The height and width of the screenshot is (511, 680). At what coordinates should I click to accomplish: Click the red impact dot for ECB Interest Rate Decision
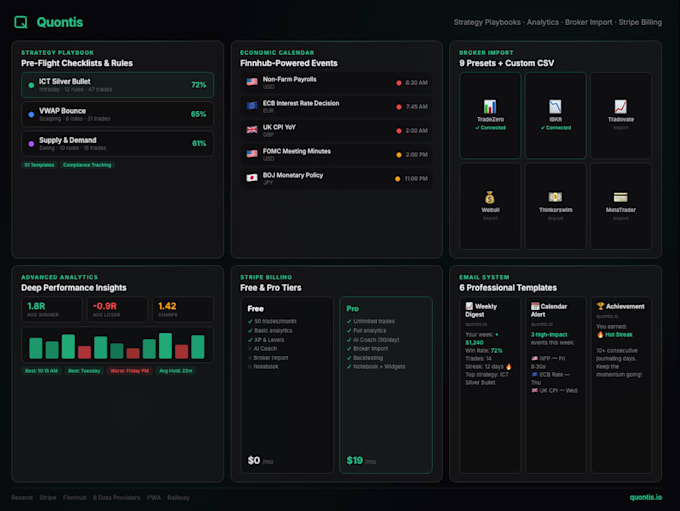point(399,107)
